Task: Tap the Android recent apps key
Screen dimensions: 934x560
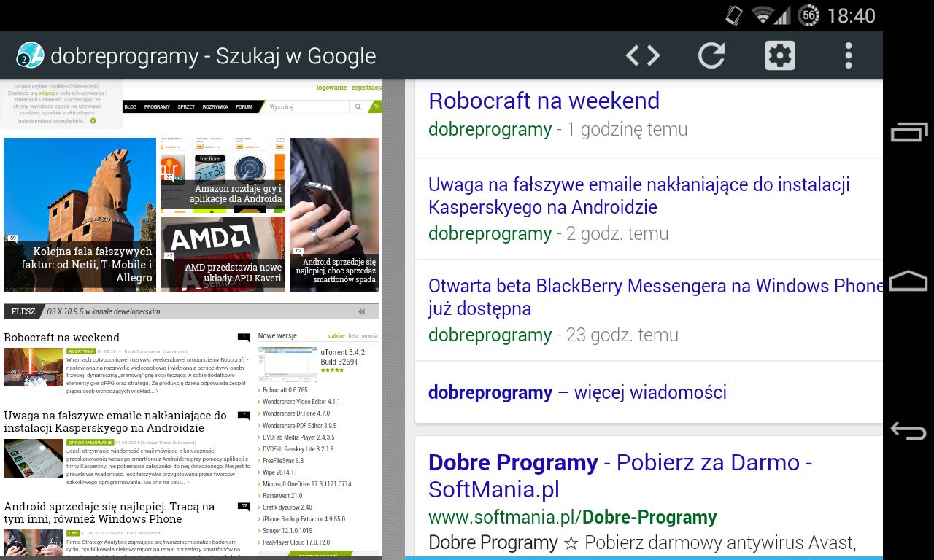Action: 908,132
